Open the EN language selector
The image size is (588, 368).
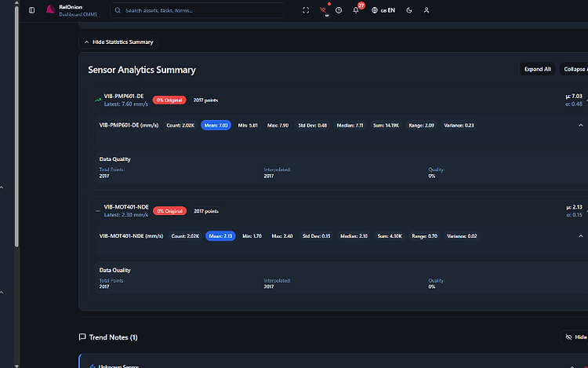tap(383, 10)
